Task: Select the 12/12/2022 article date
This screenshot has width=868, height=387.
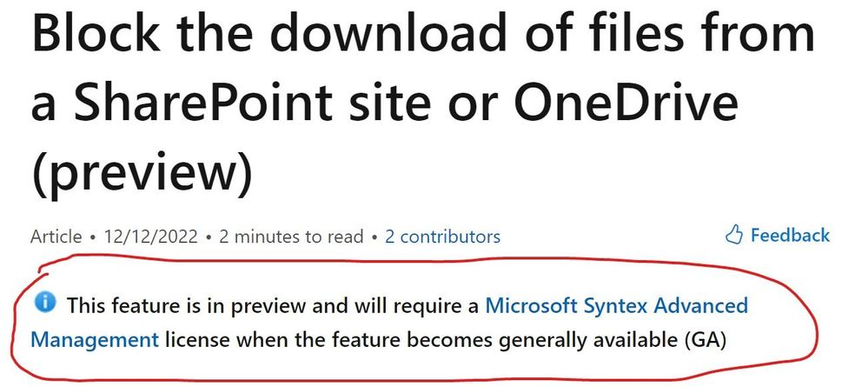Action: (150, 237)
